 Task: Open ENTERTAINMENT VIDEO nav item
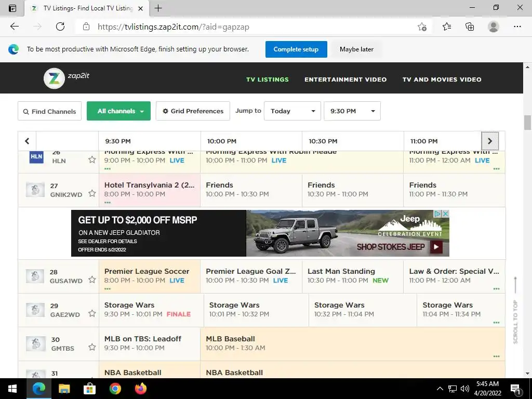pos(345,79)
